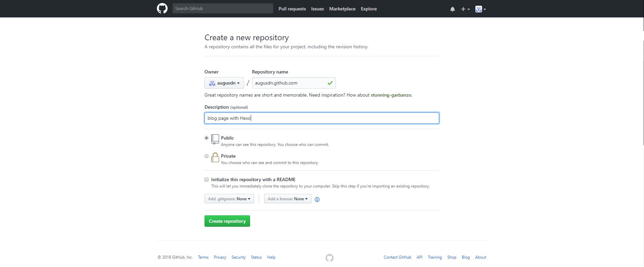644x267 pixels.
Task: Click the private repository lock icon
Action: tap(215, 157)
